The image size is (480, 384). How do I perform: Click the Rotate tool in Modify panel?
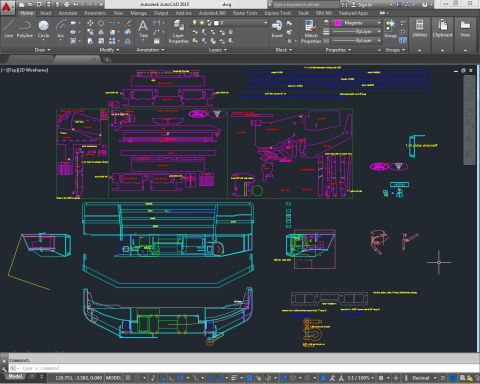click(x=101, y=23)
